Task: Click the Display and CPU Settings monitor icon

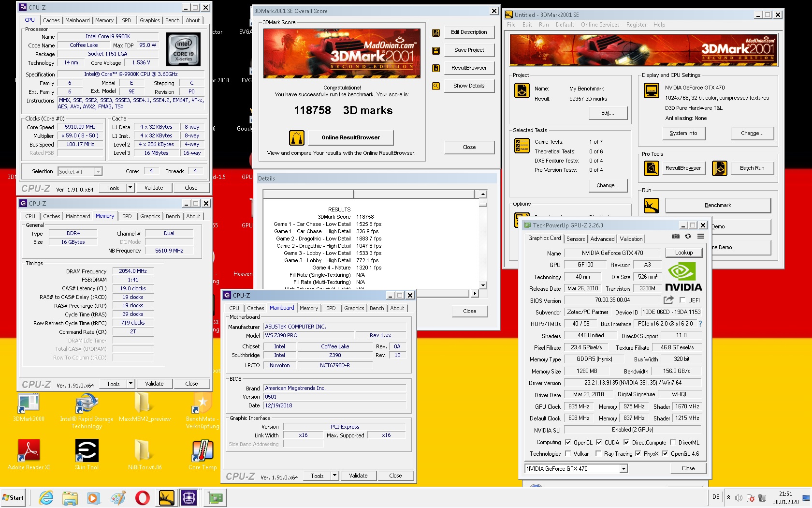Action: (652, 90)
